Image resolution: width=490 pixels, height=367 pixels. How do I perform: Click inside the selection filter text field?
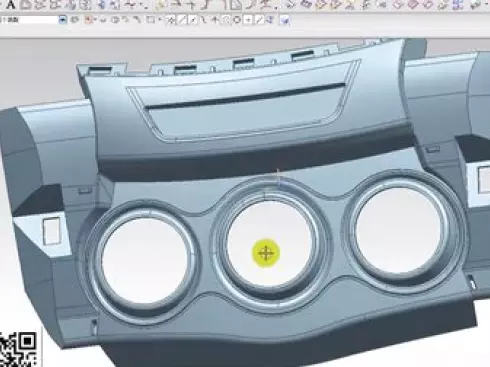click(x=29, y=20)
